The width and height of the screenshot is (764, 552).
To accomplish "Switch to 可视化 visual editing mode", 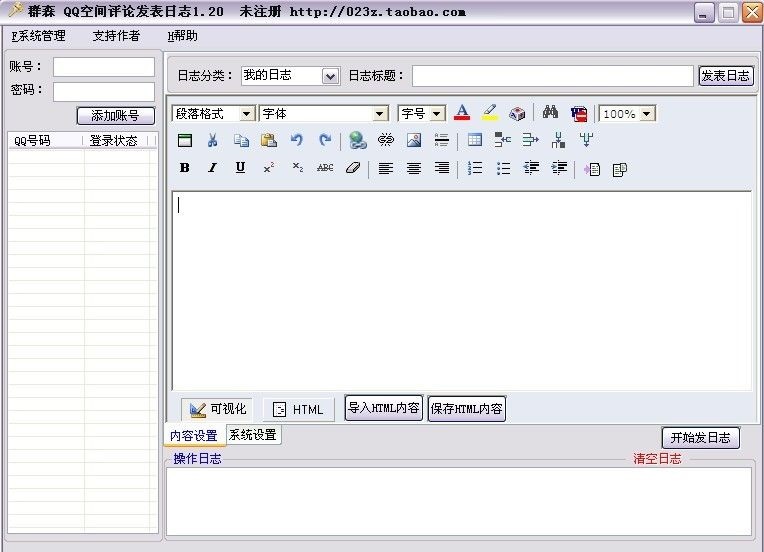I will pos(218,409).
